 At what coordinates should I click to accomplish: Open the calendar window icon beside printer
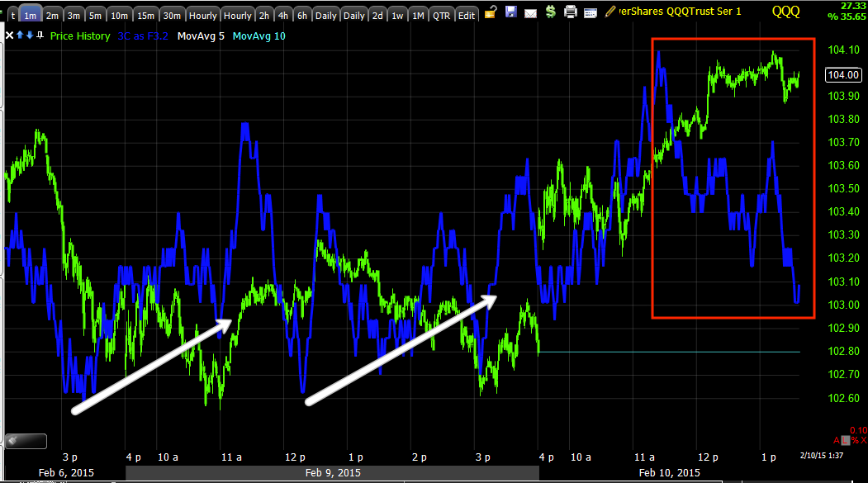pos(591,12)
